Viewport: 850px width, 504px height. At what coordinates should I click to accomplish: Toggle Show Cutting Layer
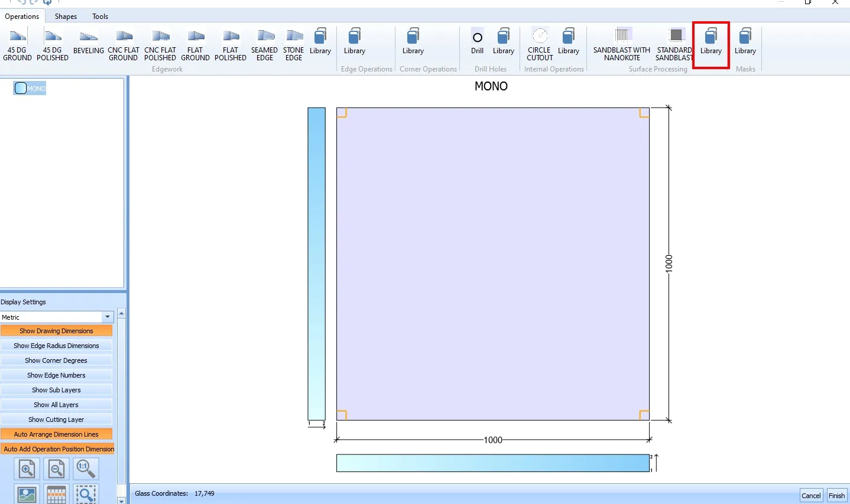point(56,420)
